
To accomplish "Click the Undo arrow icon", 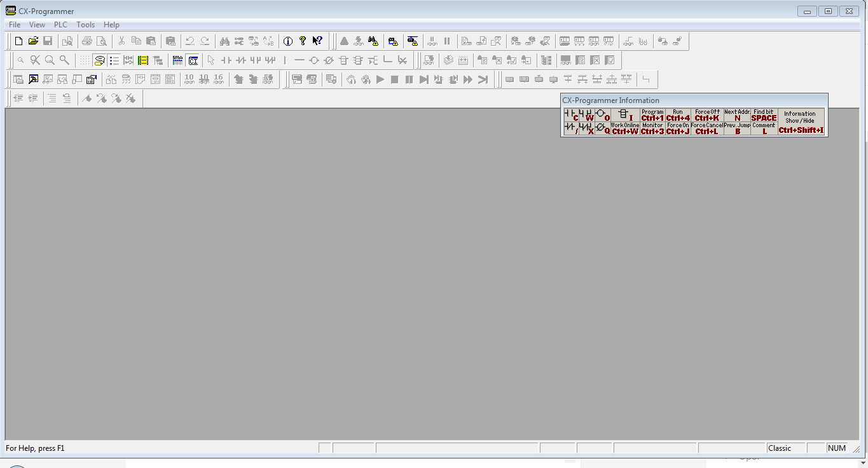I will tap(189, 41).
